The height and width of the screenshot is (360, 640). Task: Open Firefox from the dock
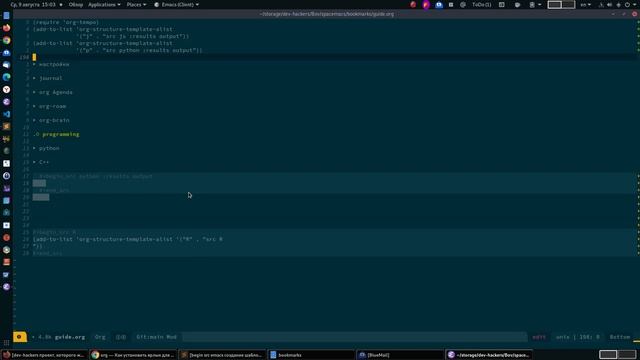pyautogui.click(x=7, y=28)
